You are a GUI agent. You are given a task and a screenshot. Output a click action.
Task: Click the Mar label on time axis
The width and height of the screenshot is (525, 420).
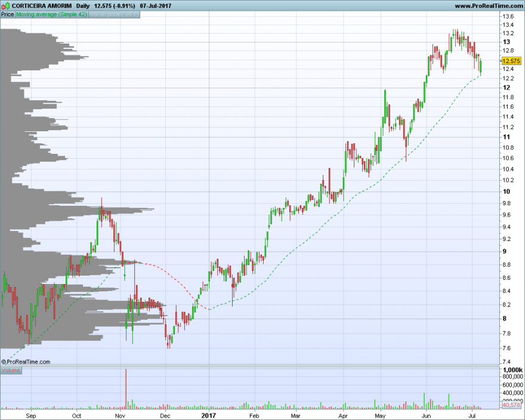click(x=296, y=416)
